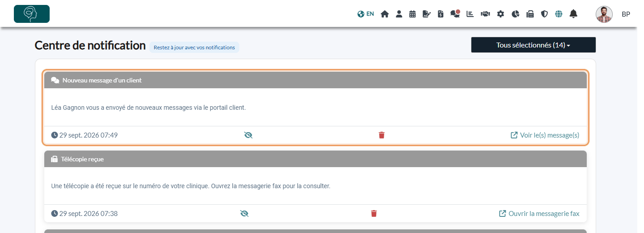Delete the Télécopie reçue notification
The height and width of the screenshot is (233, 644).
pyautogui.click(x=374, y=213)
